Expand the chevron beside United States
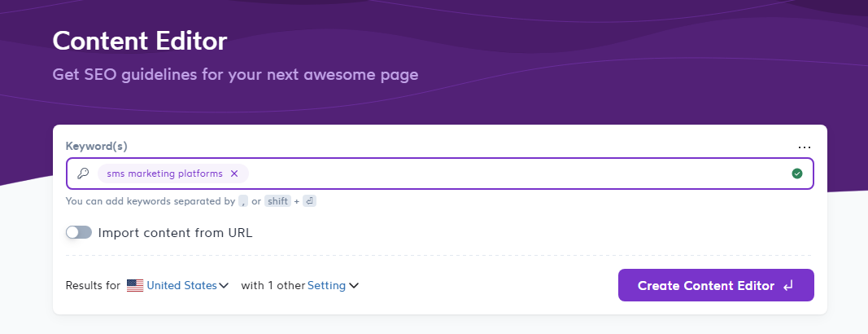 224,286
